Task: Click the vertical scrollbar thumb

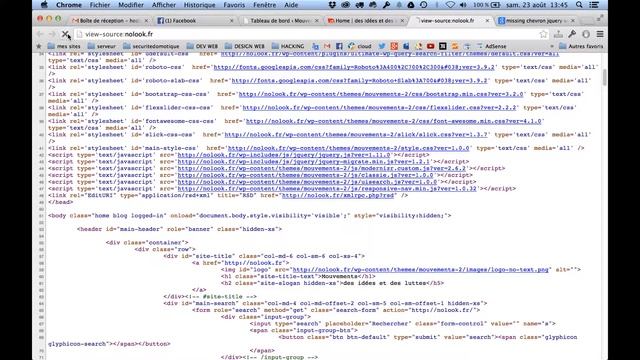Action: (604, 78)
